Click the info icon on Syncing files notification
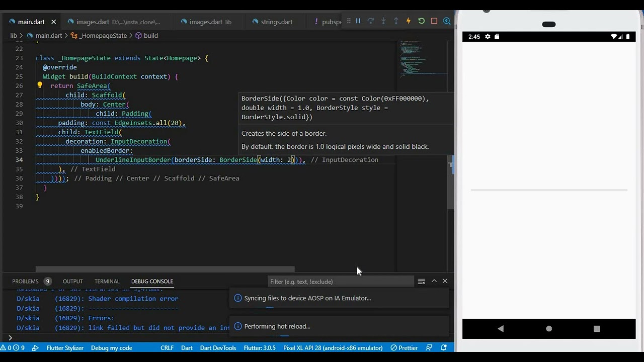 tap(238, 298)
